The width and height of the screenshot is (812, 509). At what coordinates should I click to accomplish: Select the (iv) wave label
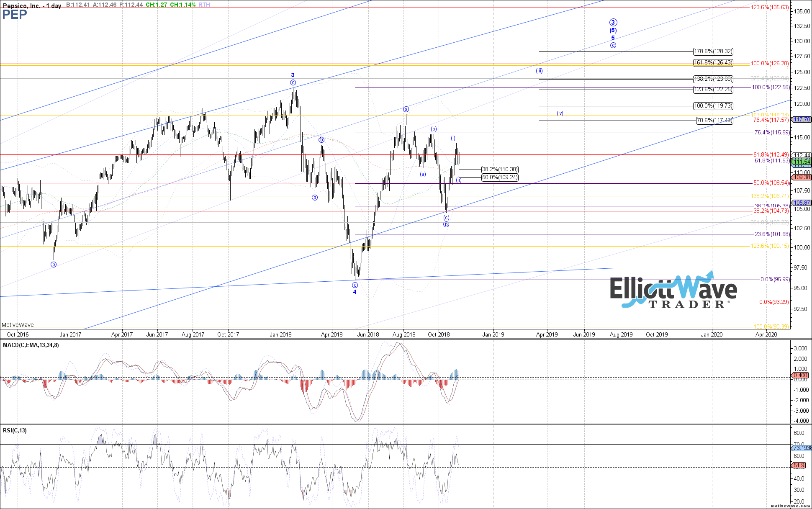[560, 113]
